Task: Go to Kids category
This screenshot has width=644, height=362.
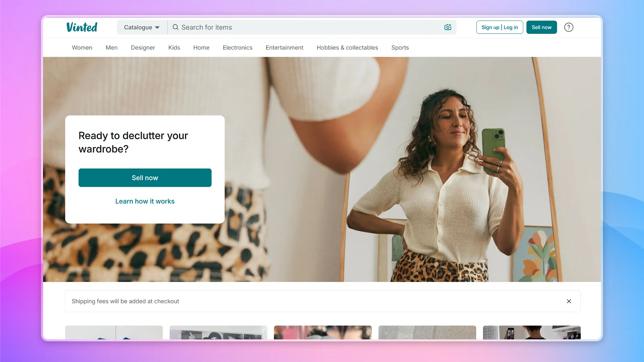Action: click(x=174, y=47)
